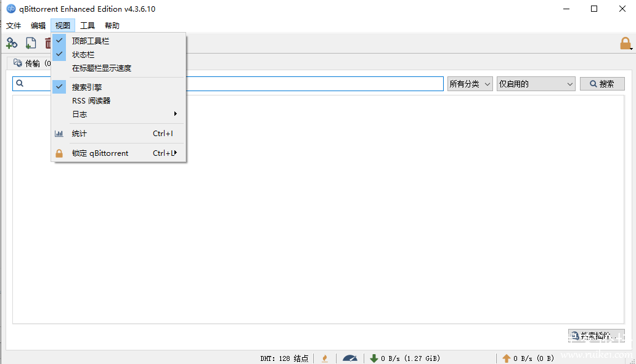636x364 pixels.
Task: Click the 搜索 button
Action: [x=602, y=84]
